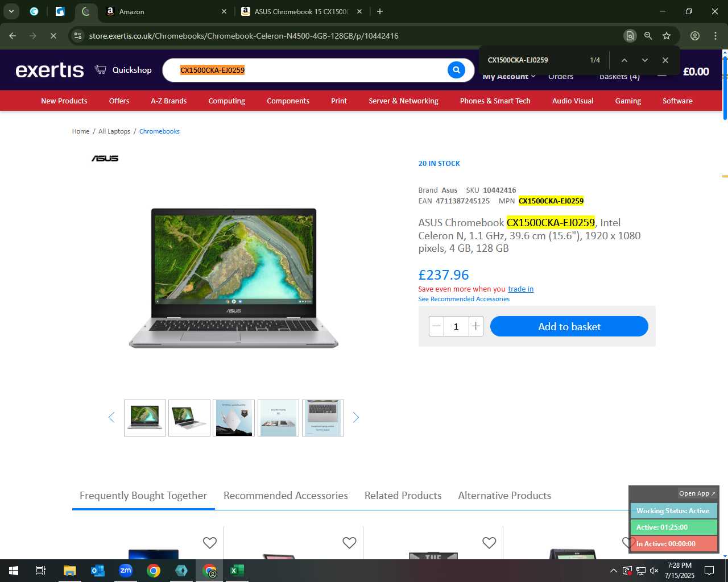
Task: Close the find-in-page bar
Action: tap(665, 60)
